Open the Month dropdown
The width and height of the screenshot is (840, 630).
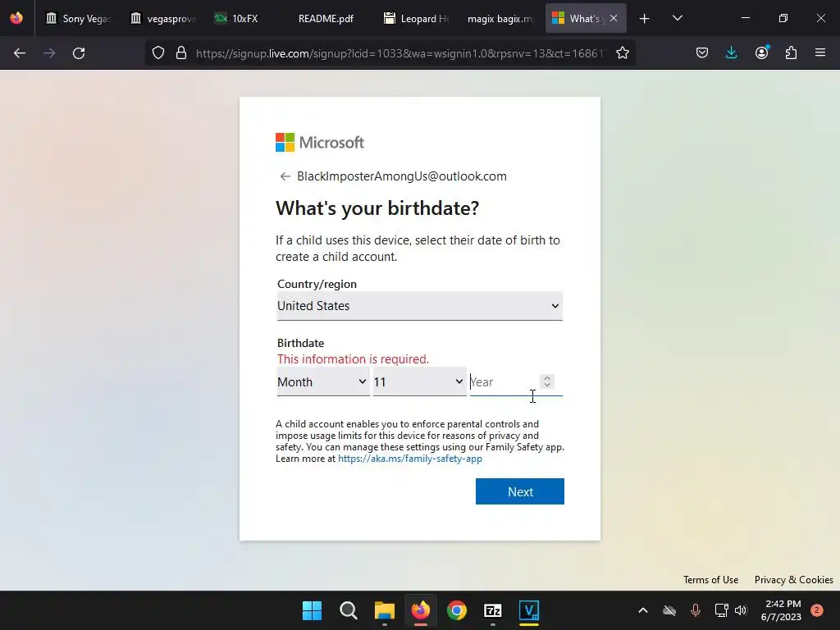click(323, 382)
